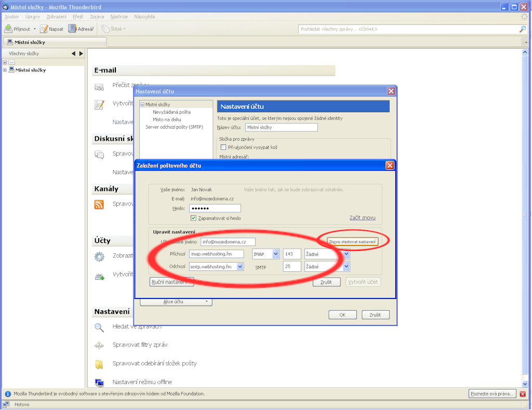Click the message filters icon

[99, 346]
